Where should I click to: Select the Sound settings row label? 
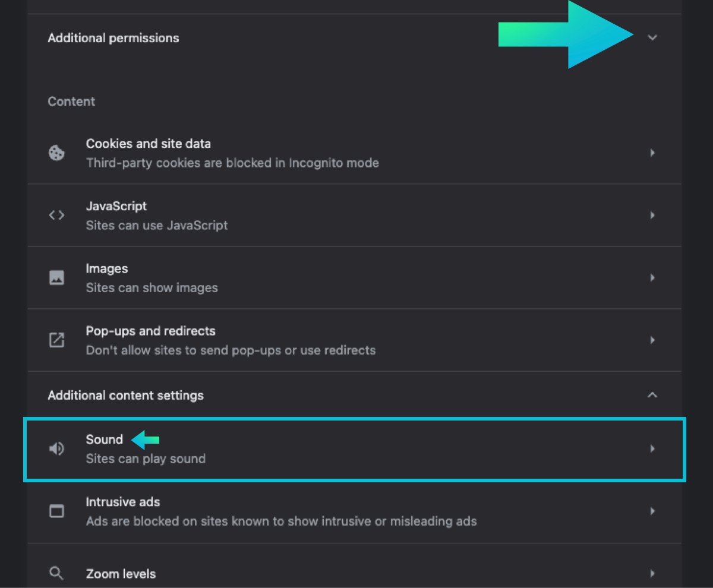(105, 440)
